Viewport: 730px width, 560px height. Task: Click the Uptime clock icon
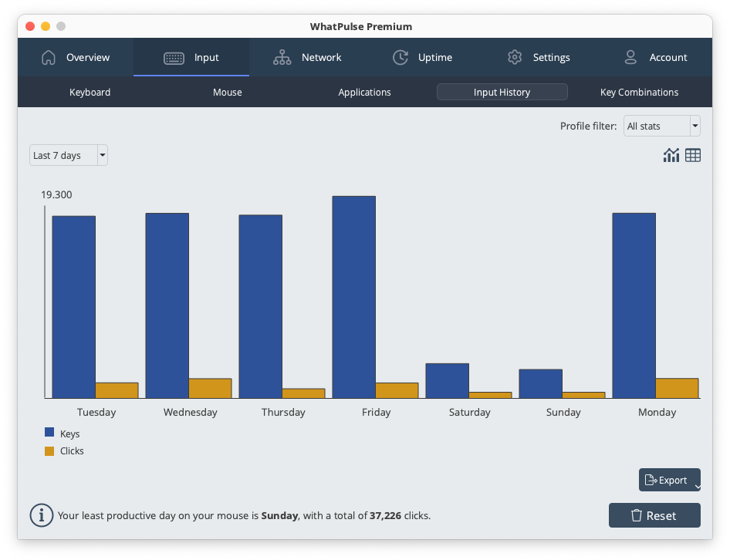(x=400, y=58)
